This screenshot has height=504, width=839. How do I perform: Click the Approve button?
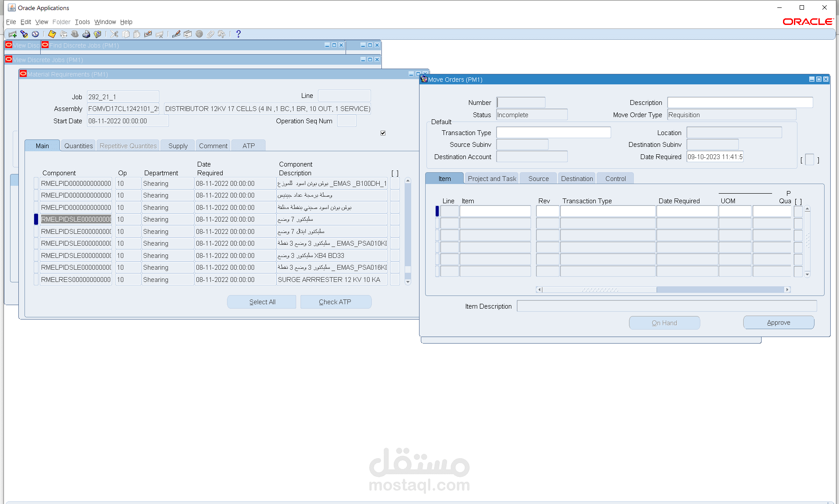click(x=779, y=323)
